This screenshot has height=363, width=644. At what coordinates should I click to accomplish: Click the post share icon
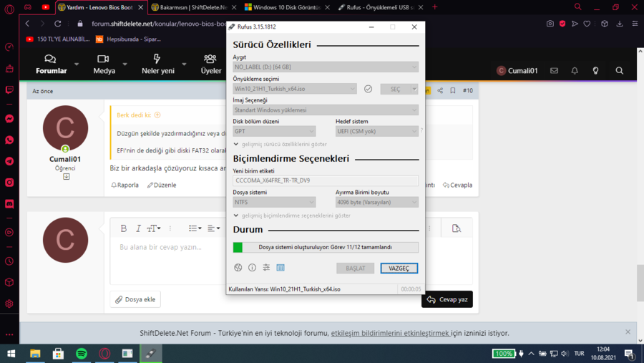point(440,90)
